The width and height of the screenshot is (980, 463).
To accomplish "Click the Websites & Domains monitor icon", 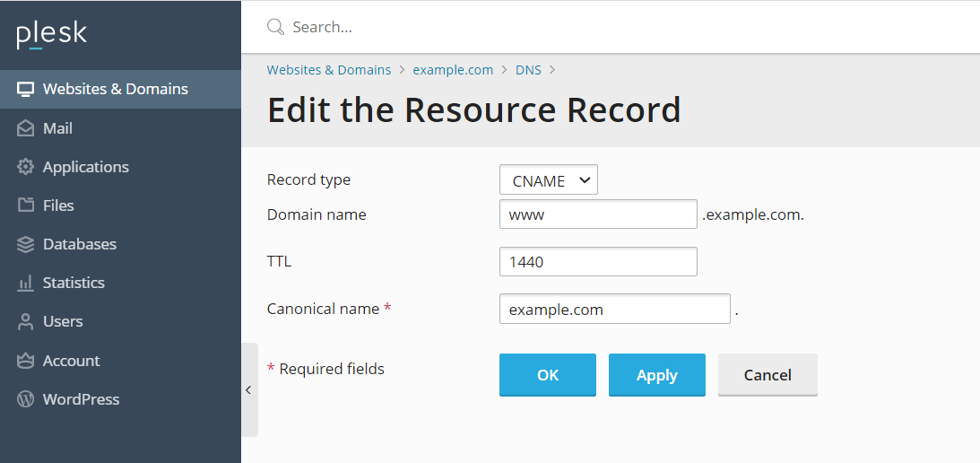I will tap(26, 89).
